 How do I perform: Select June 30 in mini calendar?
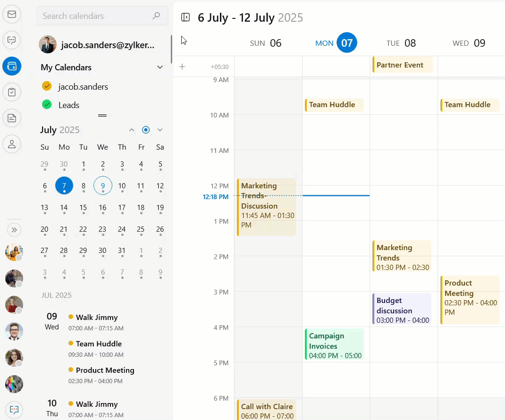coord(64,164)
